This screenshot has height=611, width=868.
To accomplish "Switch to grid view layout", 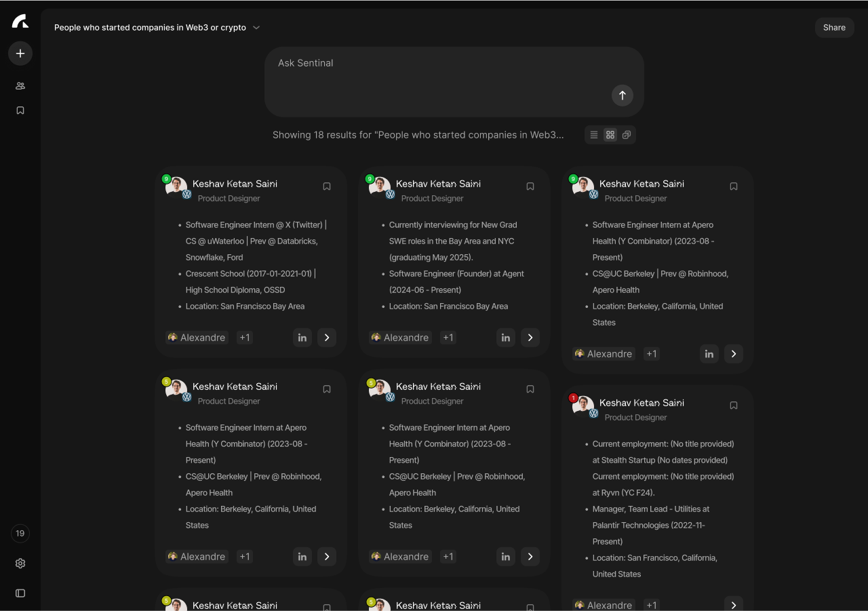I will [610, 135].
